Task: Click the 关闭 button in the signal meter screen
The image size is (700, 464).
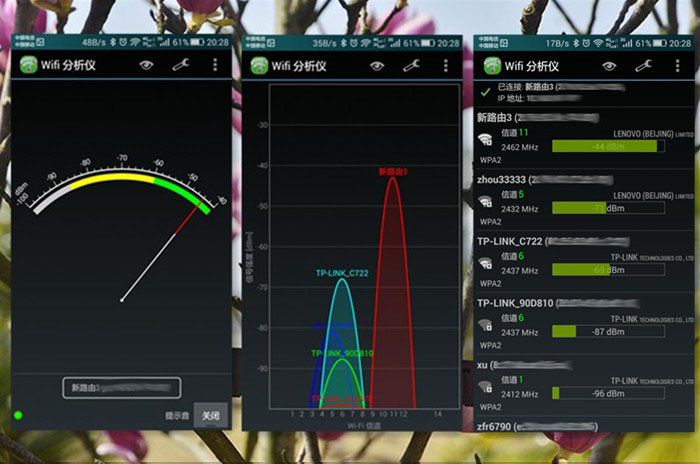Action: pyautogui.click(x=211, y=416)
